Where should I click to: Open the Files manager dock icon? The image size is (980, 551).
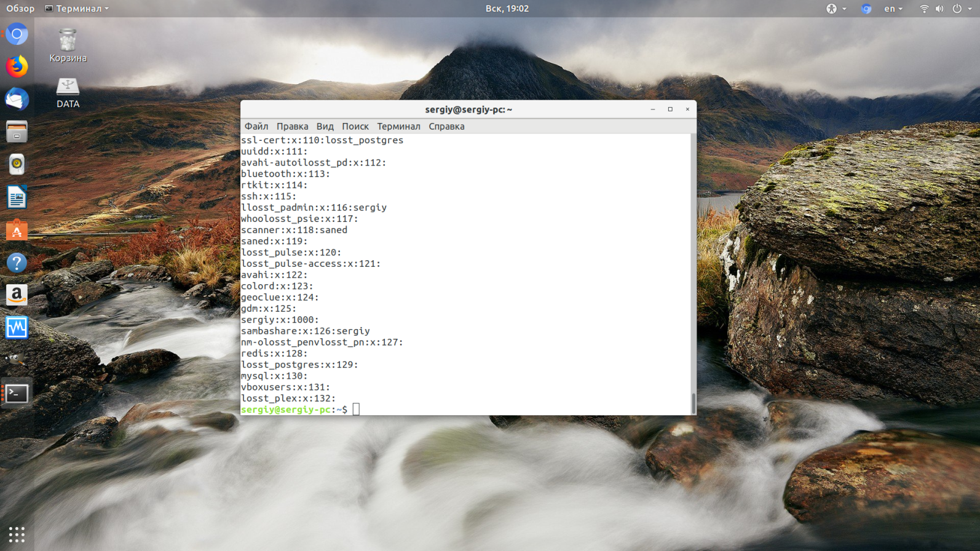(17, 132)
